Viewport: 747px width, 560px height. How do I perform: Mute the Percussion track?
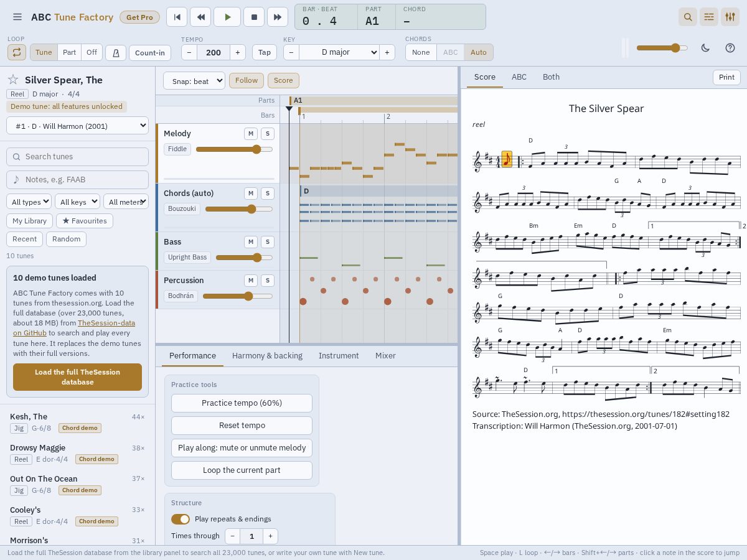251,280
